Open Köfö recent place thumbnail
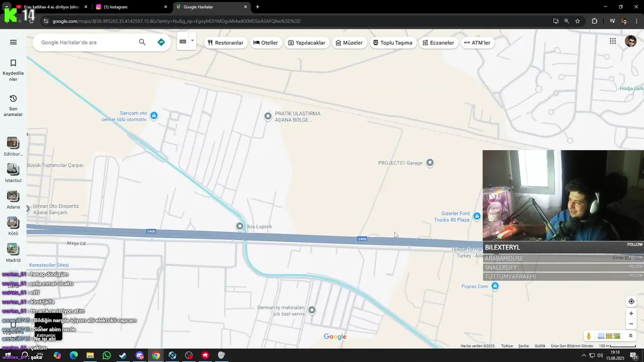Viewport: 644px width, 362px height. (x=13, y=223)
